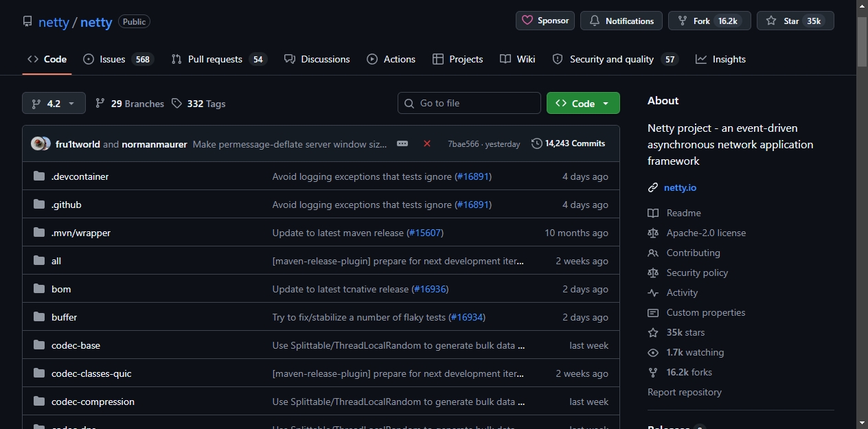Open pull request #15607 link
This screenshot has height=429, width=868.
click(425, 233)
